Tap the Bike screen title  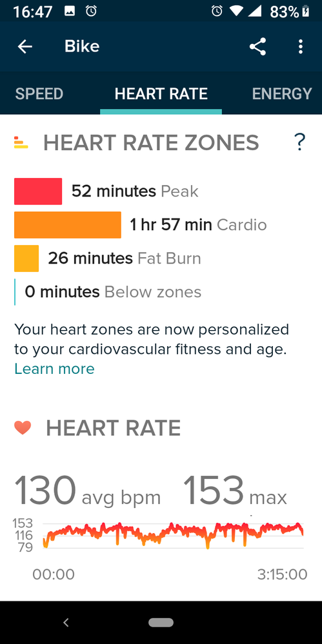click(x=82, y=46)
